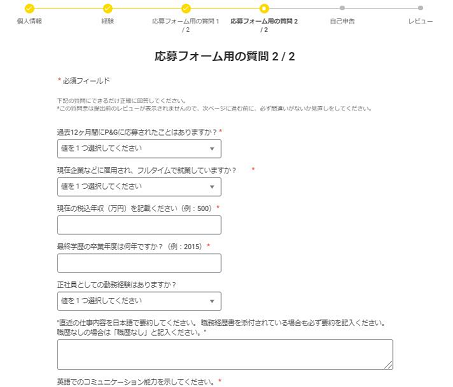The image size is (453, 387).
Task: Click the 応募フォーム用の質問 1/2 step checkmark
Action: point(186,8)
